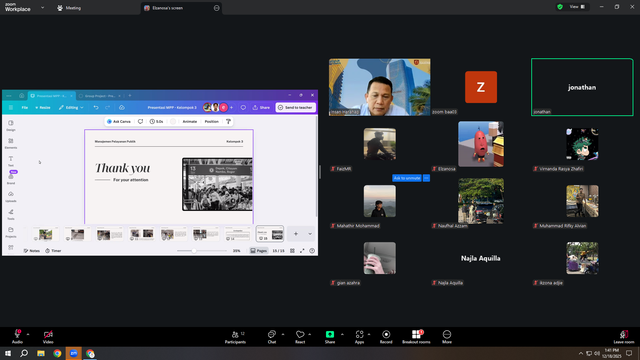The image size is (640, 360).
Task: Expand the Apps options arrow
Action: pyautogui.click(x=369, y=334)
